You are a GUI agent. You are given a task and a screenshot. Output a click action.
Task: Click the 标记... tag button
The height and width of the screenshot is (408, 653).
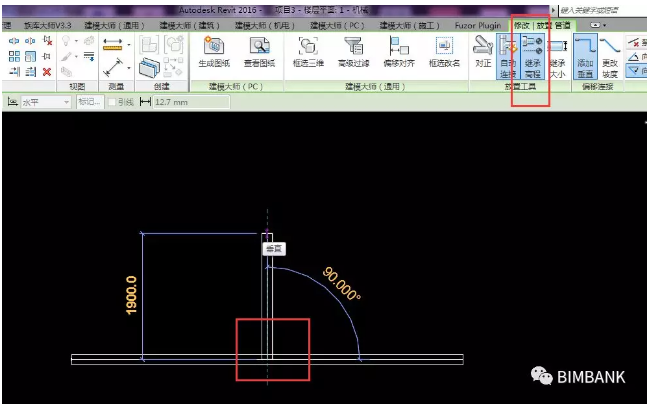pos(90,102)
